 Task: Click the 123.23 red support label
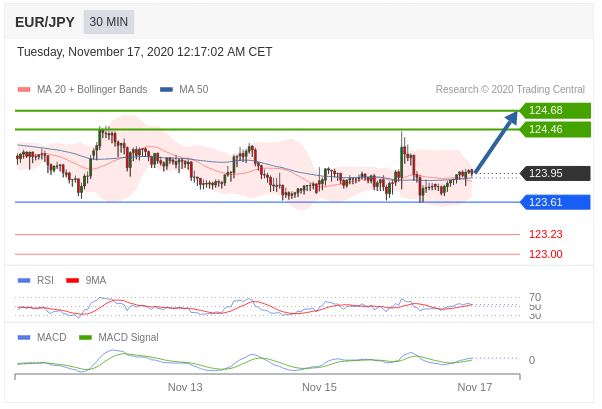coord(545,234)
